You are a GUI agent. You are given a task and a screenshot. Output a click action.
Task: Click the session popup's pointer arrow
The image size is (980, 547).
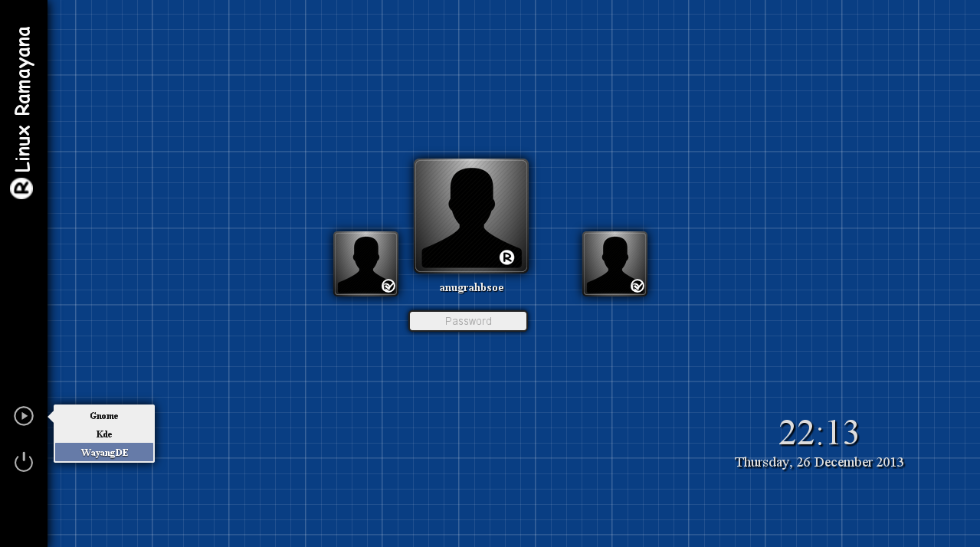coord(51,416)
